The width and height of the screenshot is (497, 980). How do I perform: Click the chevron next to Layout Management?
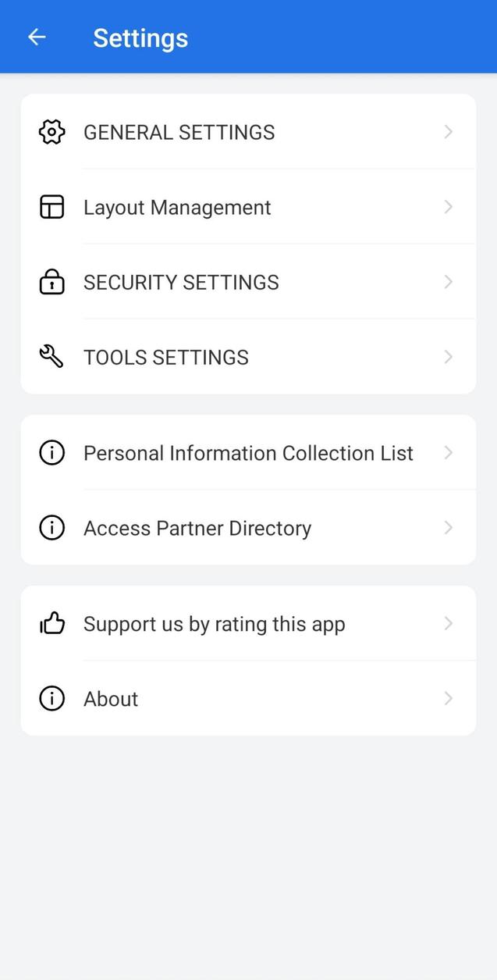[448, 206]
